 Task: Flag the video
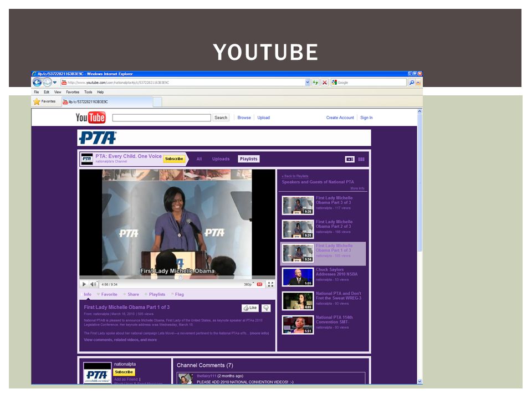[178, 294]
